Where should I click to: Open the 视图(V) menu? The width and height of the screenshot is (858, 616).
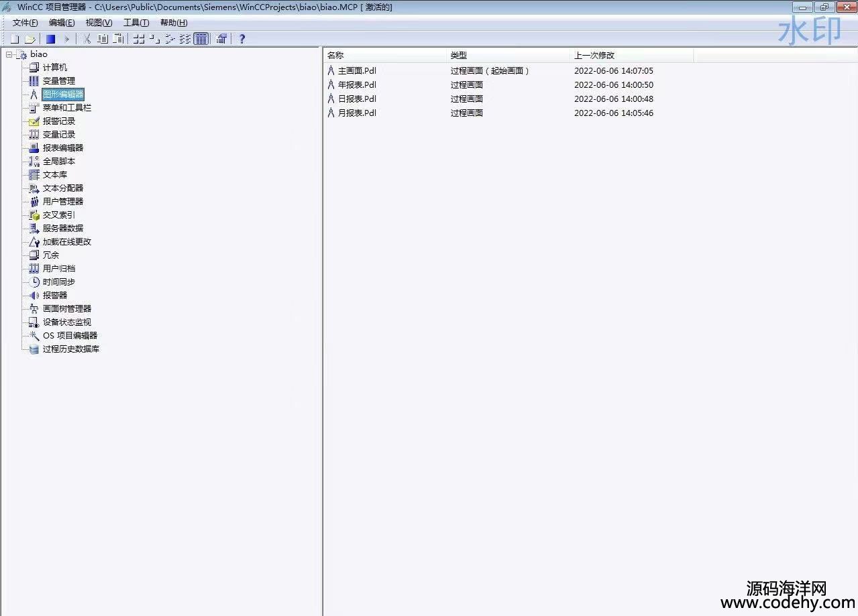[99, 23]
